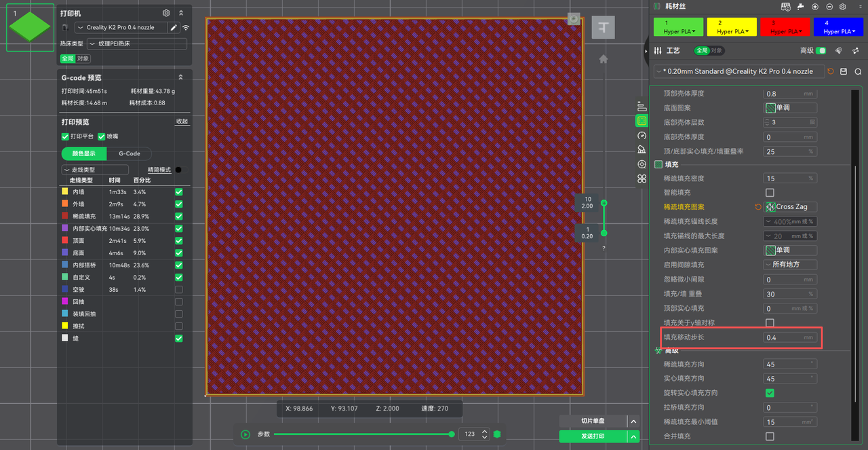This screenshot has width=868, height=450.
Task: Uncheck the 内墙 line type checkbox
Action: [179, 192]
